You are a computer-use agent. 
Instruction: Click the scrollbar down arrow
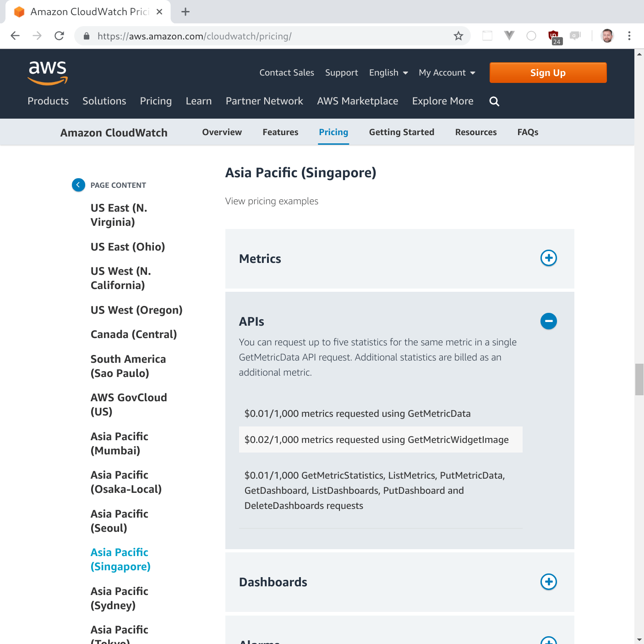(x=639, y=639)
